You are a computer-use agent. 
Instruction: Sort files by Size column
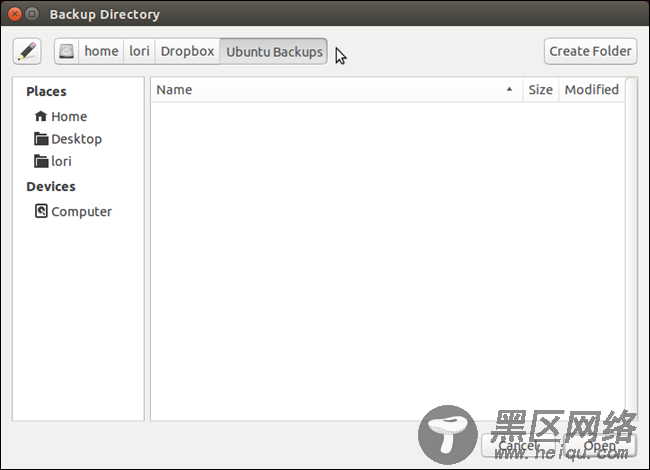540,90
